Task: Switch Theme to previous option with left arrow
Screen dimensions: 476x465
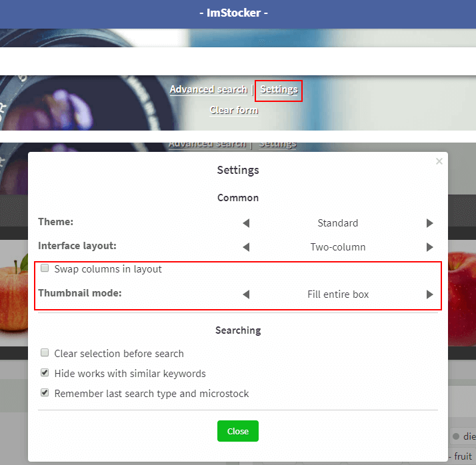Action: pyautogui.click(x=246, y=223)
